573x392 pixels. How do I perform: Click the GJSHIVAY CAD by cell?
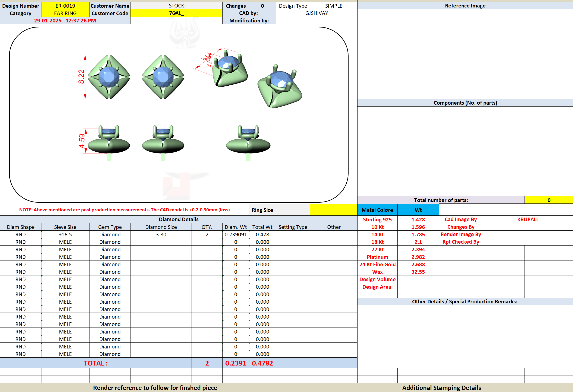tap(316, 13)
